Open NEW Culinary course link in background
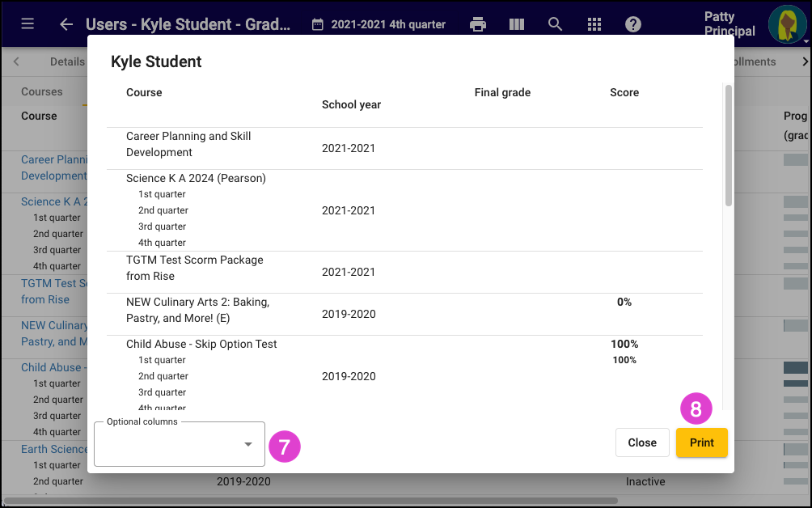 (x=54, y=333)
